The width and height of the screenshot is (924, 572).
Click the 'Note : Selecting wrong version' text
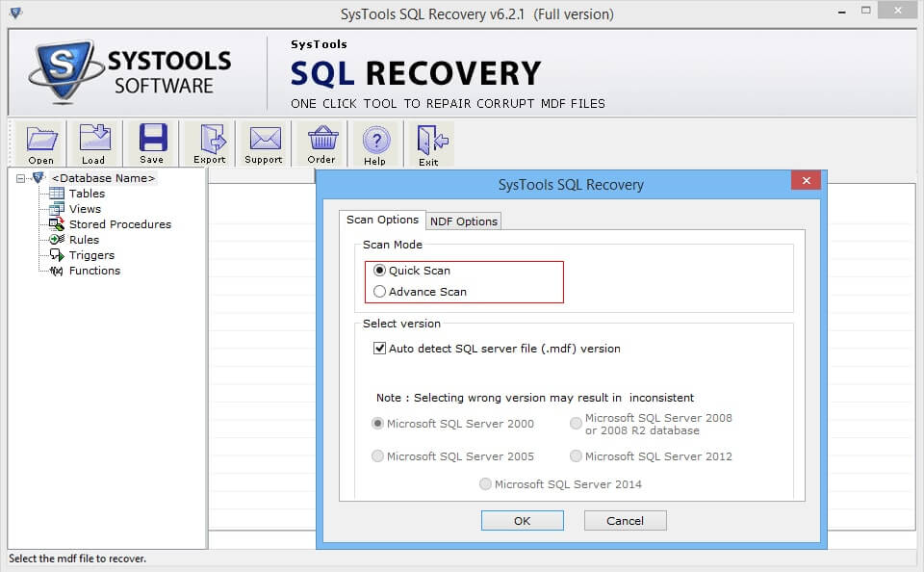[535, 398]
